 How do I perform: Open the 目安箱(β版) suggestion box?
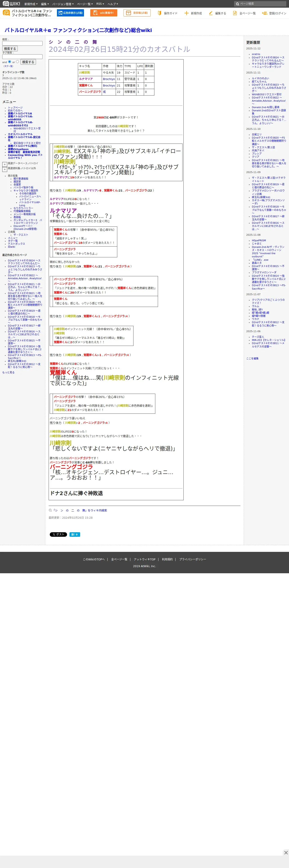(137, 13)
